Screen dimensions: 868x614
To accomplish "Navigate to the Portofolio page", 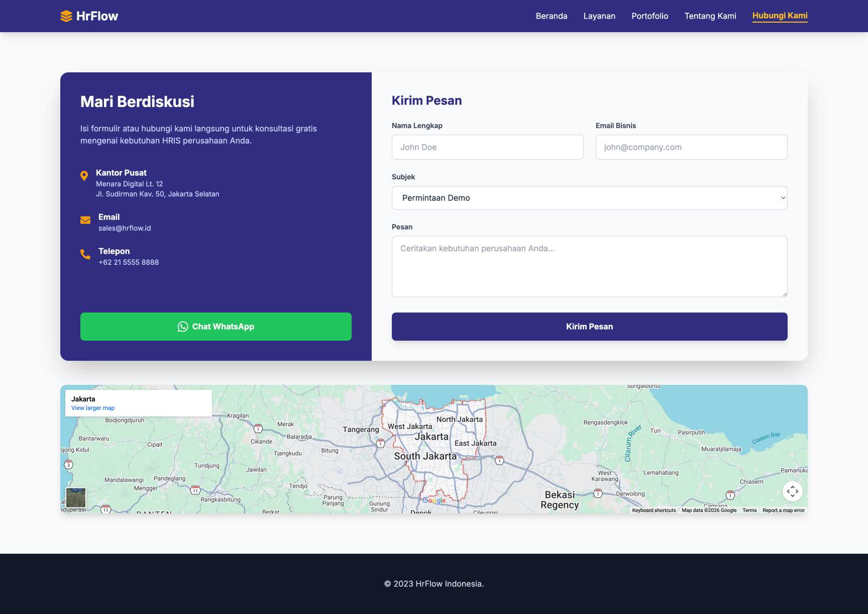I will (x=649, y=16).
